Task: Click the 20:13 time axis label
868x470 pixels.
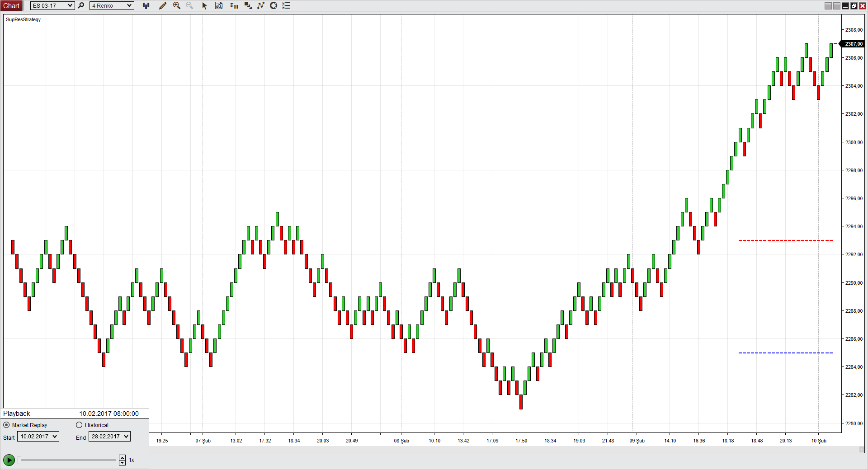Action: 786,441
